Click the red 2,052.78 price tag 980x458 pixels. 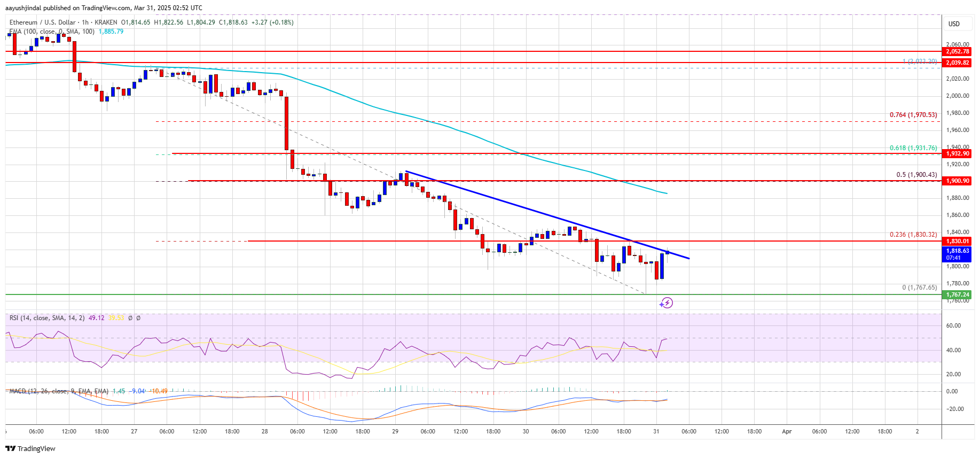958,51
